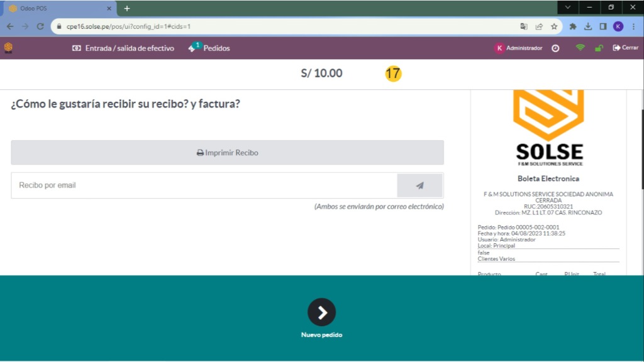Open the Pedidos orders list
This screenshot has height=362, width=644.
coord(209,48)
